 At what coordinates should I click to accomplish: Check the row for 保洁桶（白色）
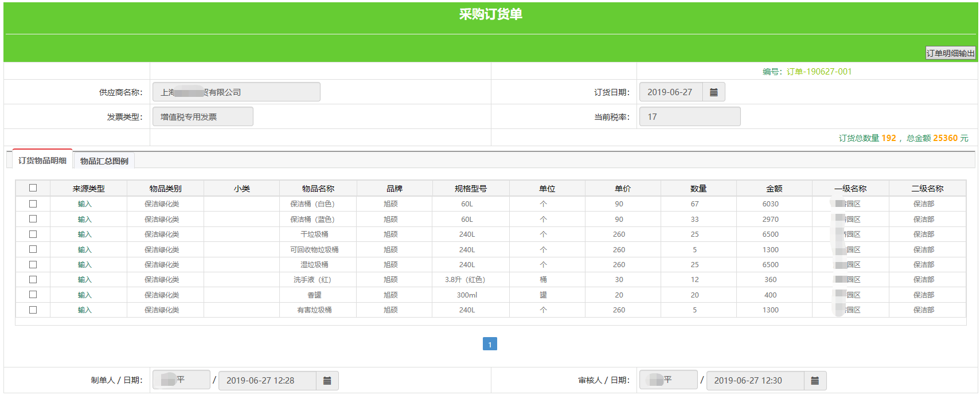(33, 204)
